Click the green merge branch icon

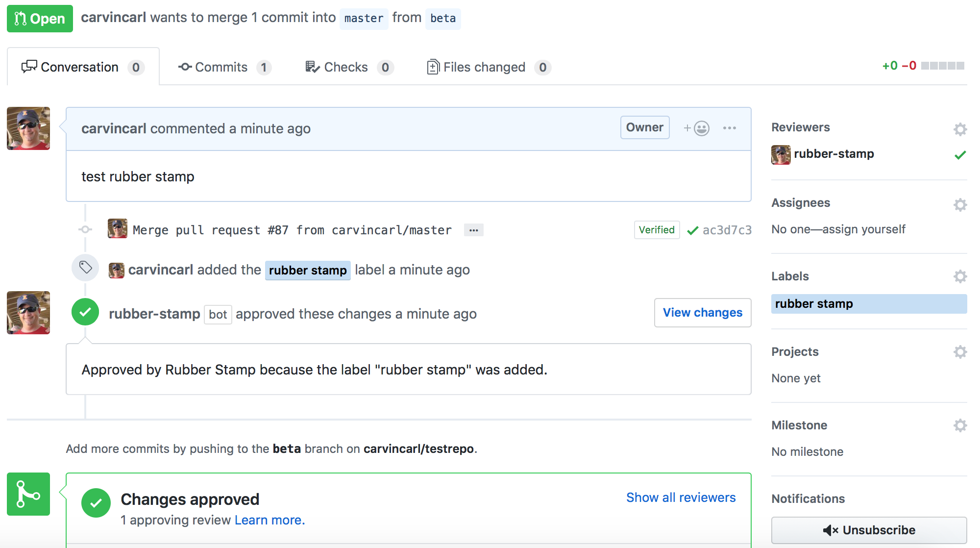coord(28,494)
